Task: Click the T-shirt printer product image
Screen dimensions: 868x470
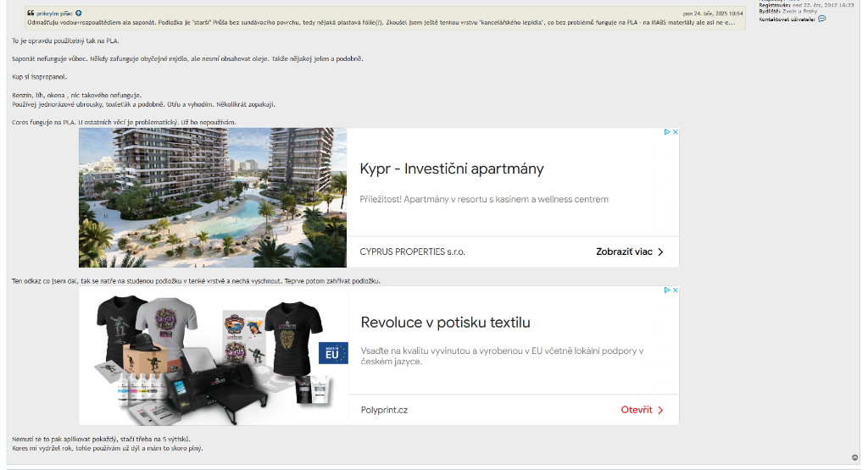Action: 213,356
